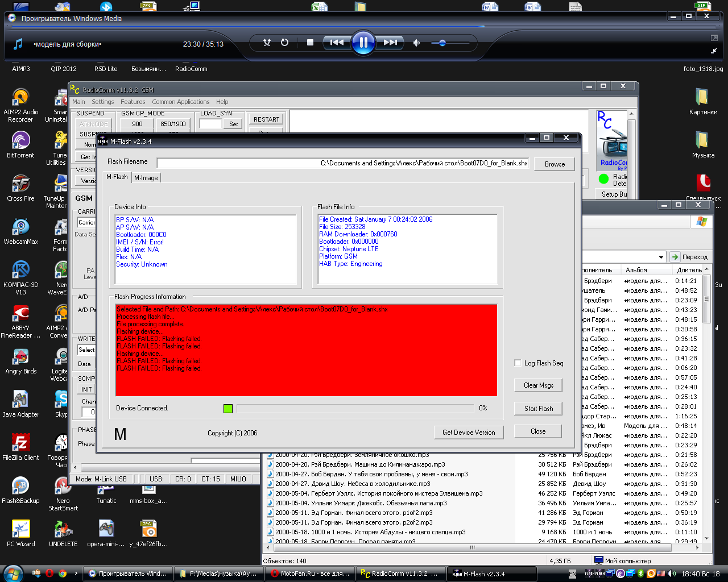Open RadioComm Help menu
Viewport: 728px width, 582px height.
tap(222, 102)
